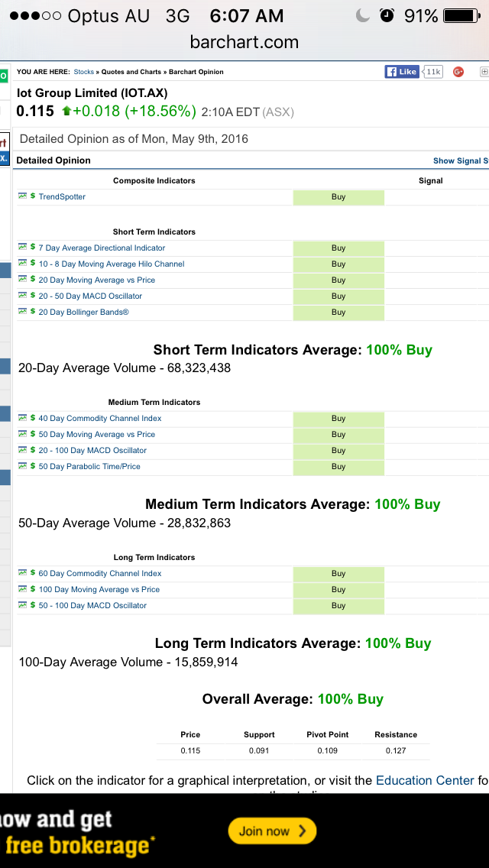
Task: Select the Buy cell for TrendSpotter
Action: click(338, 196)
